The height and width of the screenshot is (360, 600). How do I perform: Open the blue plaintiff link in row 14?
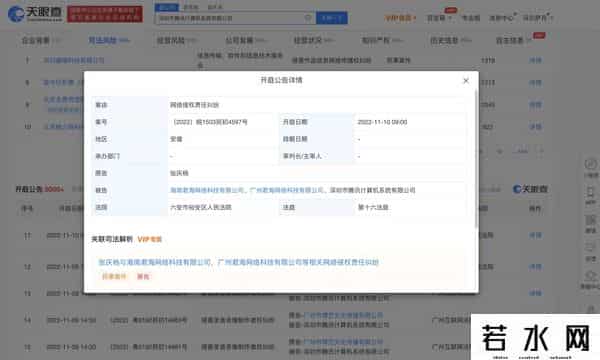click(343, 316)
